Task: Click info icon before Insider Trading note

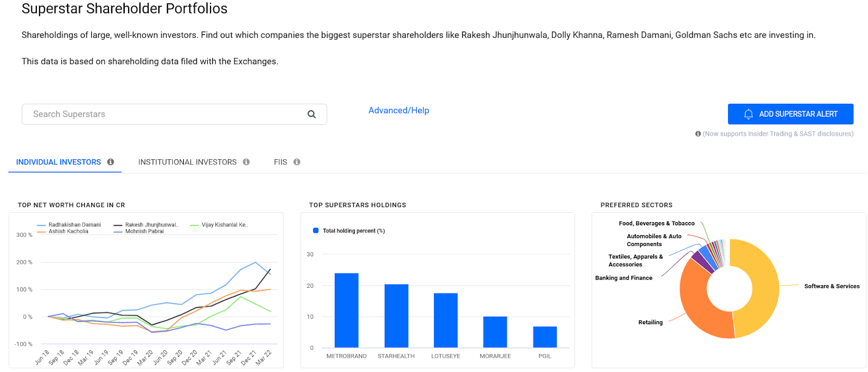Action: (x=698, y=134)
